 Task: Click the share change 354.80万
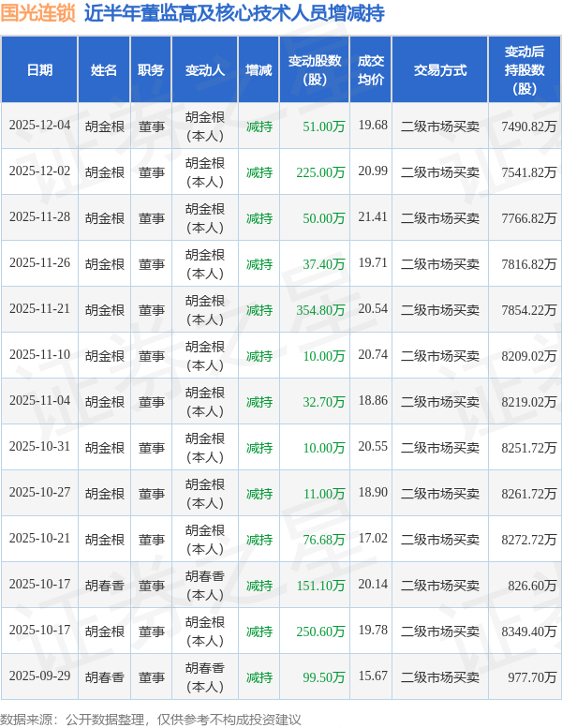320,310
